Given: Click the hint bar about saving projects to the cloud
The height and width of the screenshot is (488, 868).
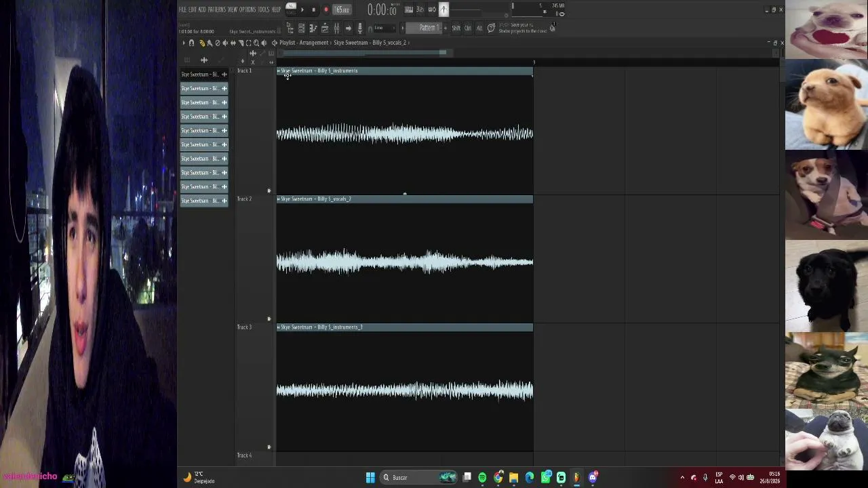Looking at the screenshot, I should pyautogui.click(x=523, y=28).
